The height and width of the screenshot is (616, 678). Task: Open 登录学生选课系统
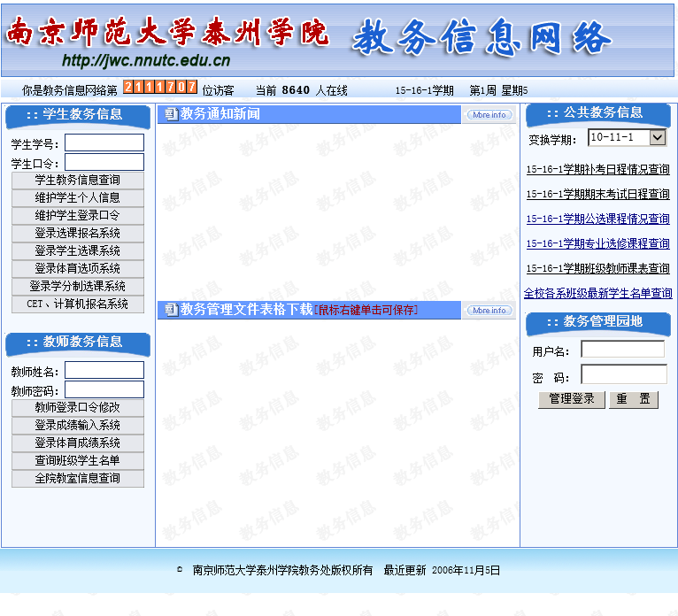[x=78, y=251]
